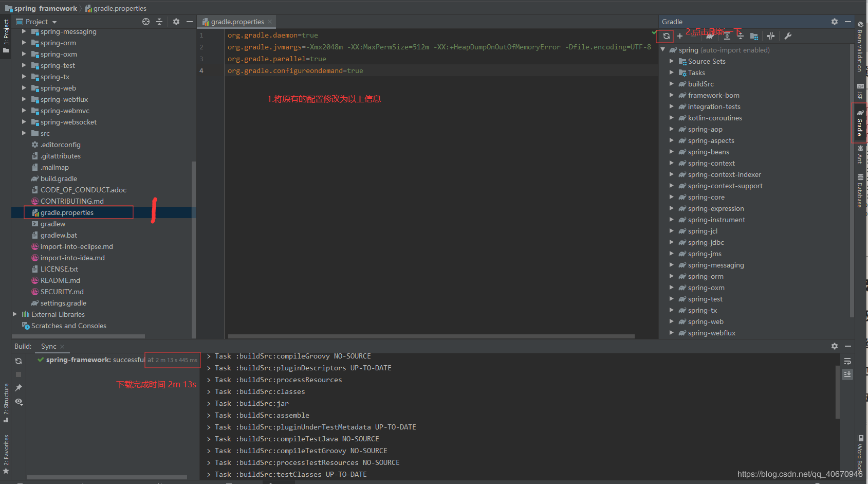
Task: Select gradlew.bat in Project tree
Action: point(59,235)
